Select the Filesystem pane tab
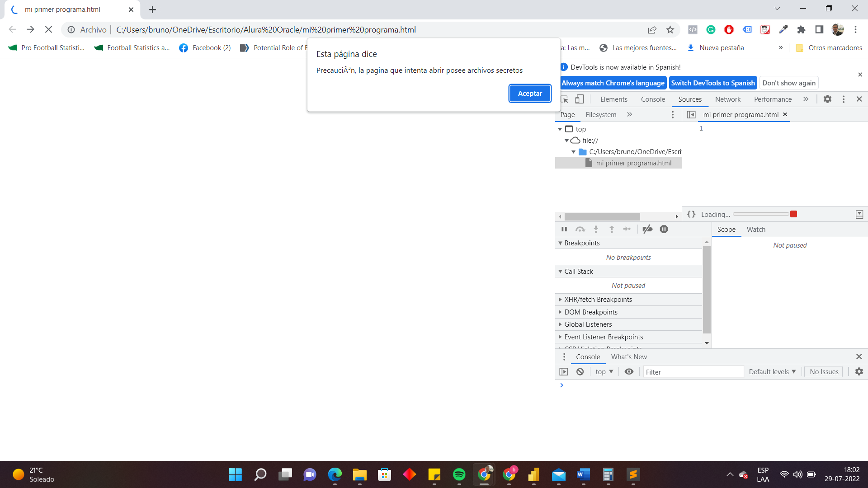Image resolution: width=868 pixels, height=488 pixels. point(601,115)
